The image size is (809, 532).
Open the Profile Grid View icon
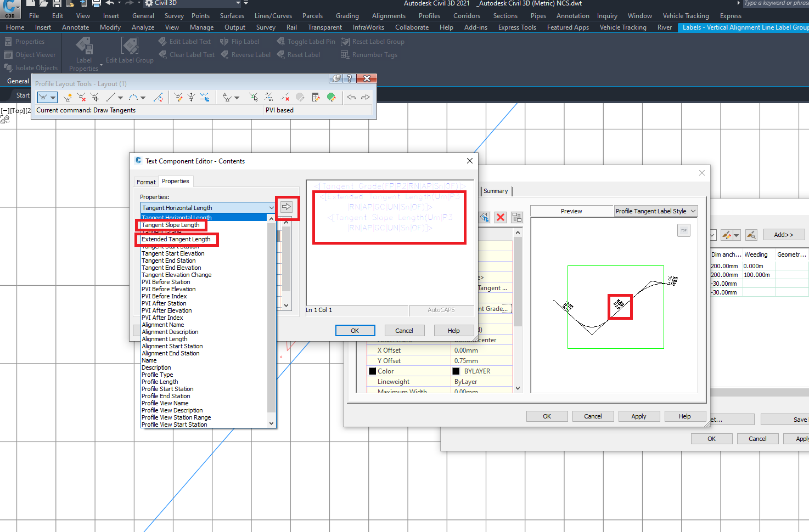(x=316, y=97)
